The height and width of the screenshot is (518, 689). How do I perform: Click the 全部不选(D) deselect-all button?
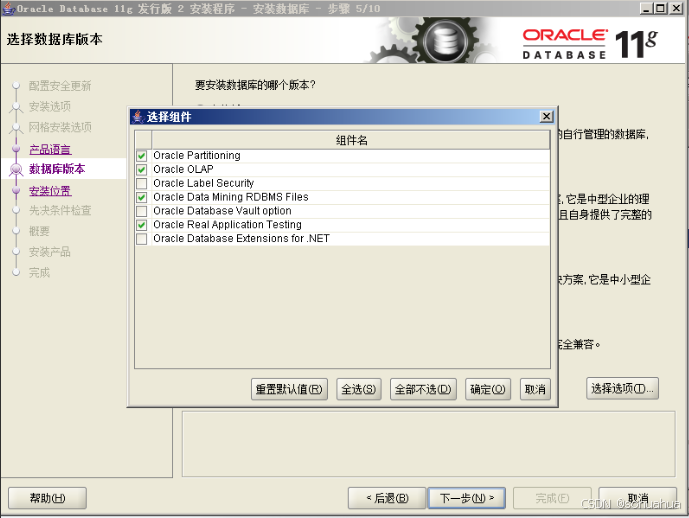pos(423,389)
